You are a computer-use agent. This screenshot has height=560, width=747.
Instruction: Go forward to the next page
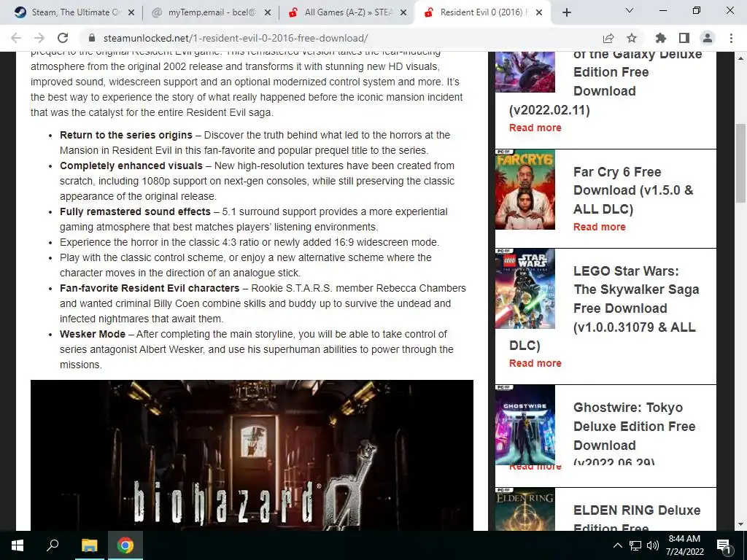[x=39, y=38]
